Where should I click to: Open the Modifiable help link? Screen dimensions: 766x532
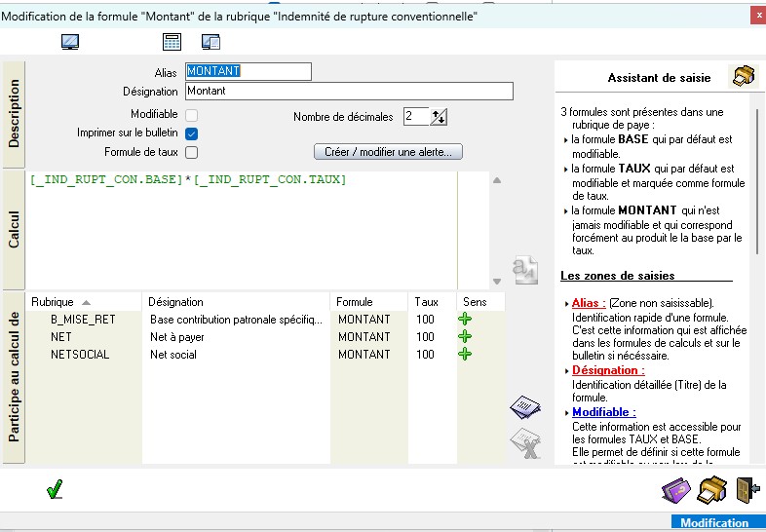coord(603,412)
